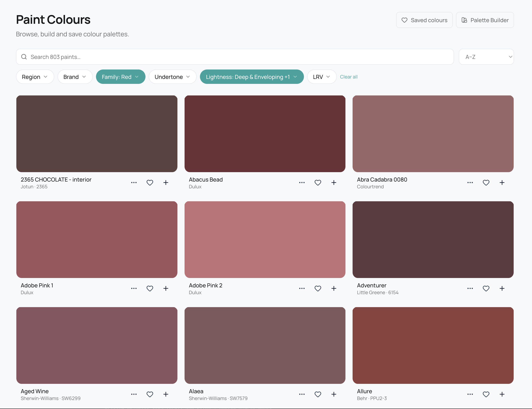
Task: Change the A-Z sort order
Action: 486,57
